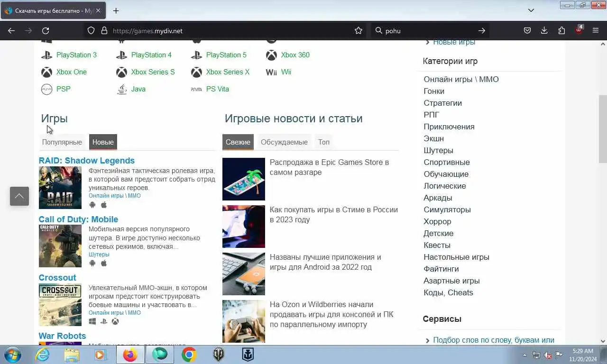Click the address bar URL

[x=147, y=31]
